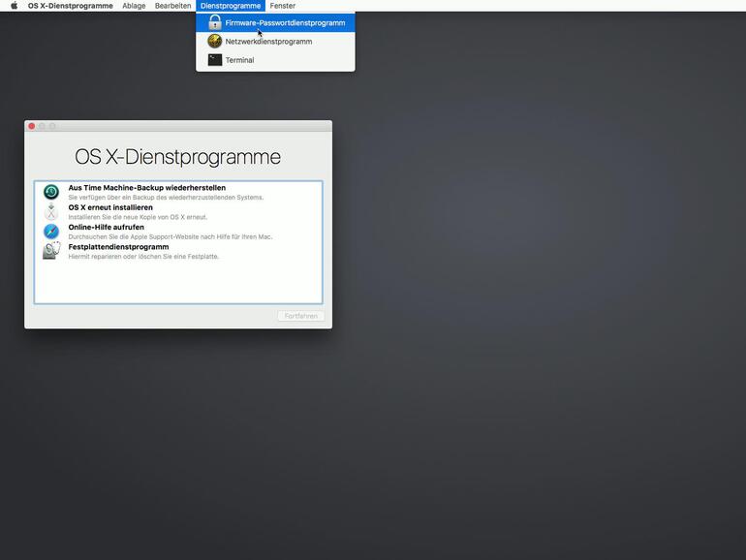Choose Netzwerkdienstprogramm from the menu
Screen dimensions: 746x560
275,42
